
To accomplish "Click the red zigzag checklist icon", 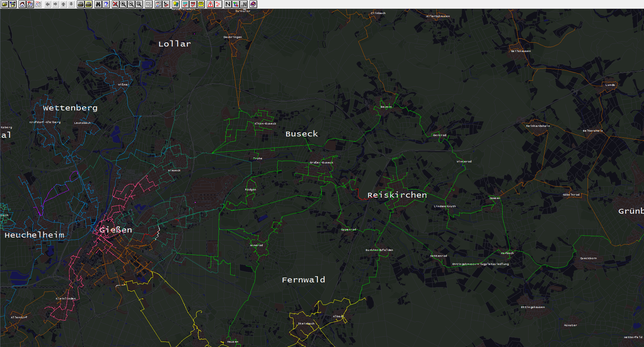I will (x=193, y=4).
